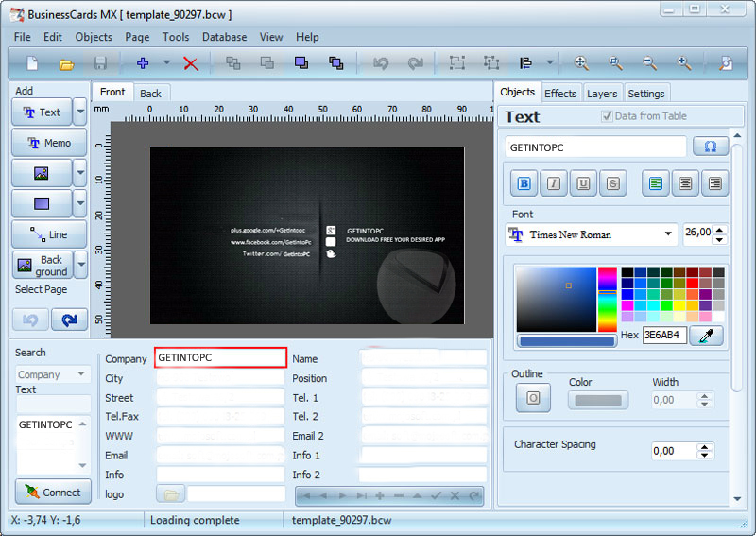Align text center
Image resolution: width=756 pixels, height=536 pixels.
(x=685, y=183)
